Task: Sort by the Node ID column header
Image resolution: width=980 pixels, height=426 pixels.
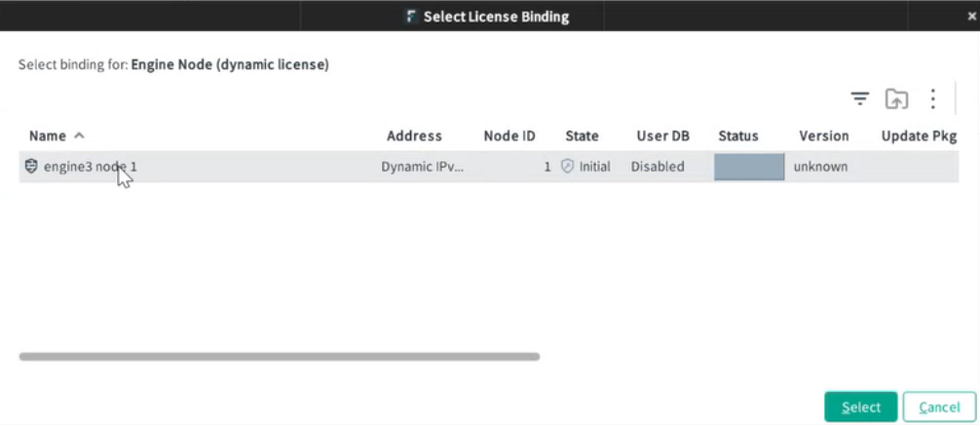Action: [x=509, y=136]
